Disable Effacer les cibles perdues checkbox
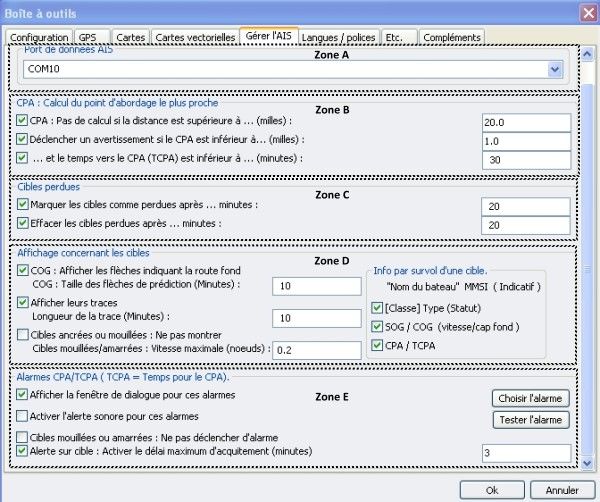This screenshot has width=600, height=502. point(23,223)
